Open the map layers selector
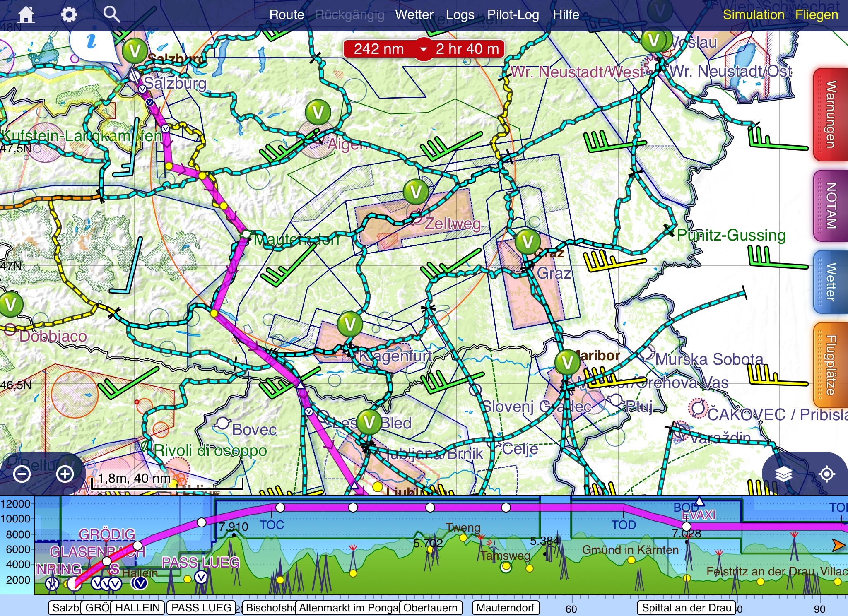This screenshot has width=848, height=616. [x=783, y=474]
